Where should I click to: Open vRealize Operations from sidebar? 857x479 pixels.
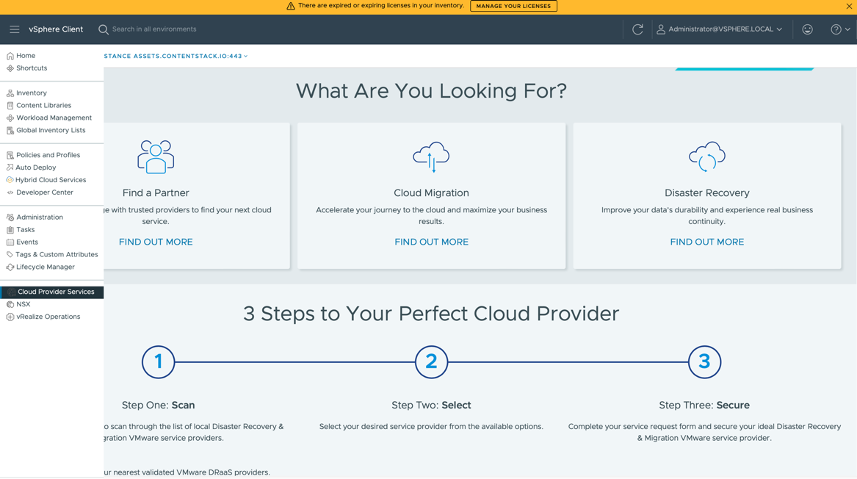coord(48,317)
